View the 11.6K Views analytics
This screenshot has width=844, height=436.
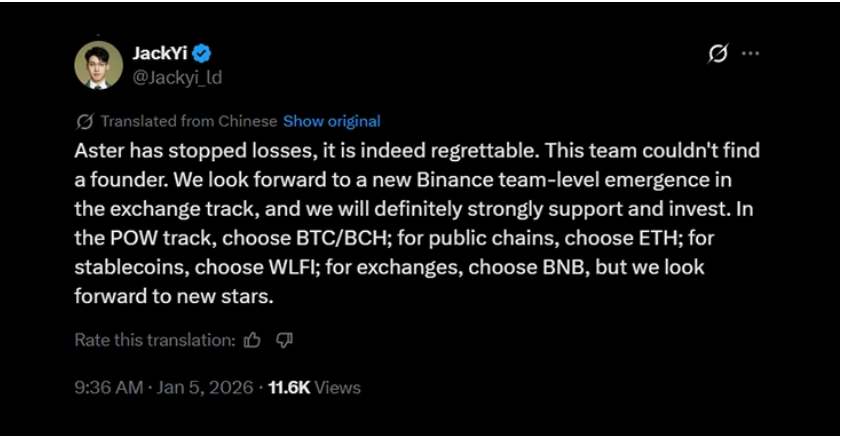(314, 387)
